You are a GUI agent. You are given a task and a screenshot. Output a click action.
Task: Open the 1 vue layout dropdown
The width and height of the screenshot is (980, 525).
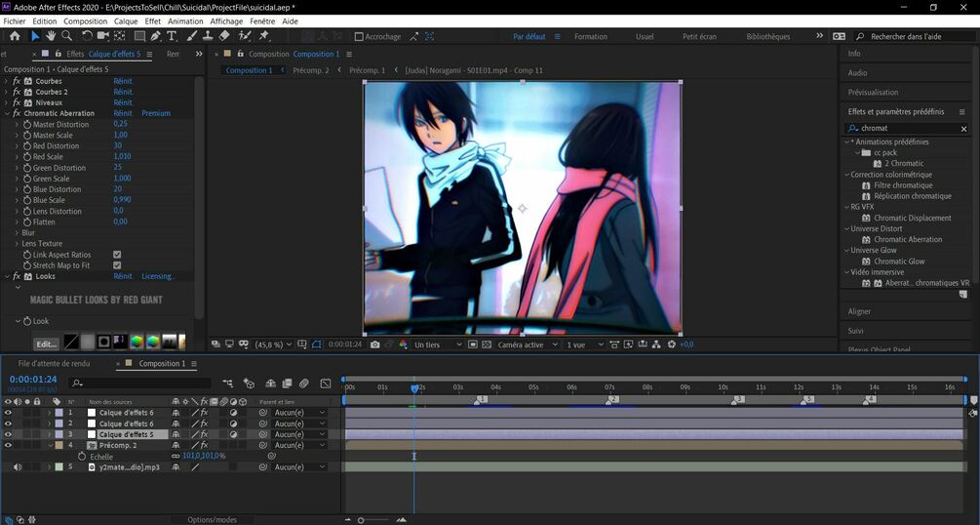pos(585,344)
